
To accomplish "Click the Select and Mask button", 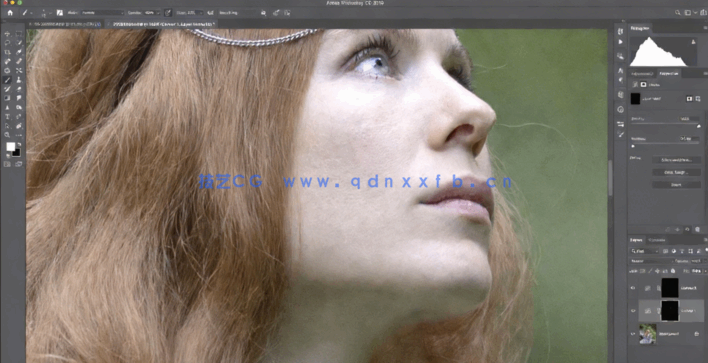I will click(x=676, y=160).
